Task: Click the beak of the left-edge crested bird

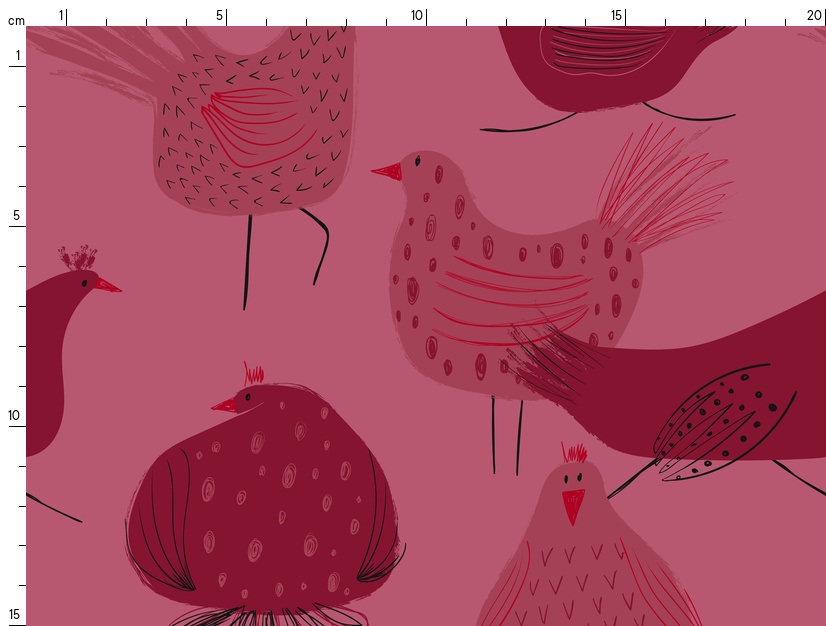Action: coord(107,286)
